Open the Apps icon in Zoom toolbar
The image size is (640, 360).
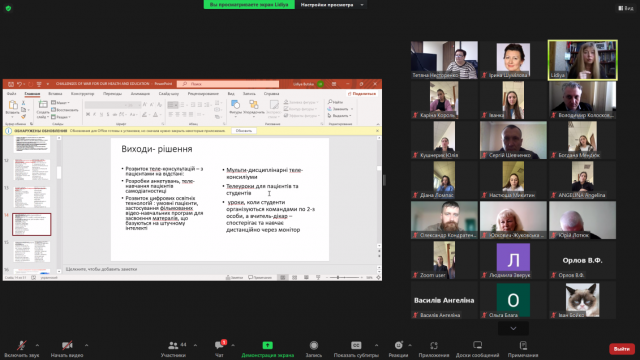(433, 345)
